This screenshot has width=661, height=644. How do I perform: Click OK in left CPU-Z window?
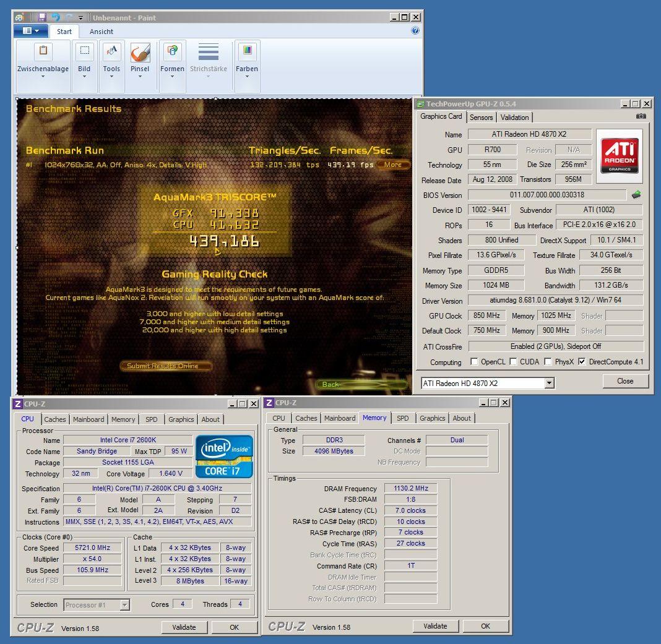pyautogui.click(x=235, y=627)
